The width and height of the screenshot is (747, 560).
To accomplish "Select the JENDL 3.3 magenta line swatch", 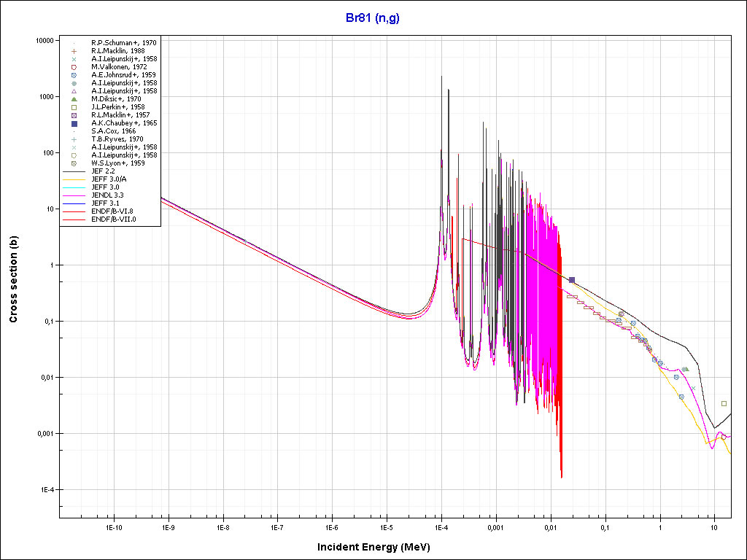I will tap(74, 195).
